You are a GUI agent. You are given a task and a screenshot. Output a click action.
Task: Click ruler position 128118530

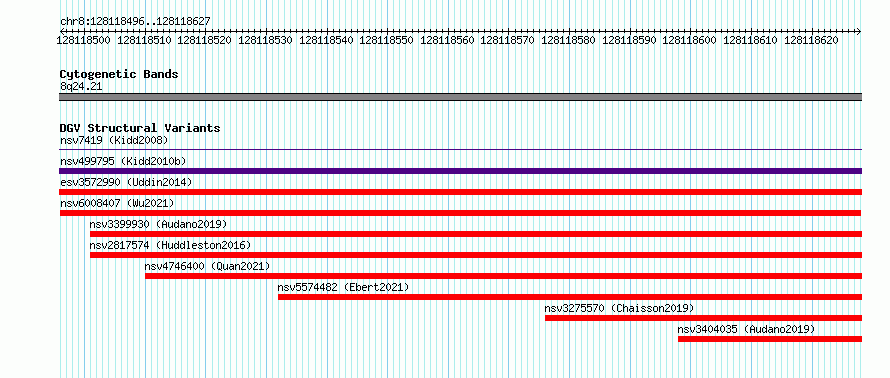[x=266, y=40]
